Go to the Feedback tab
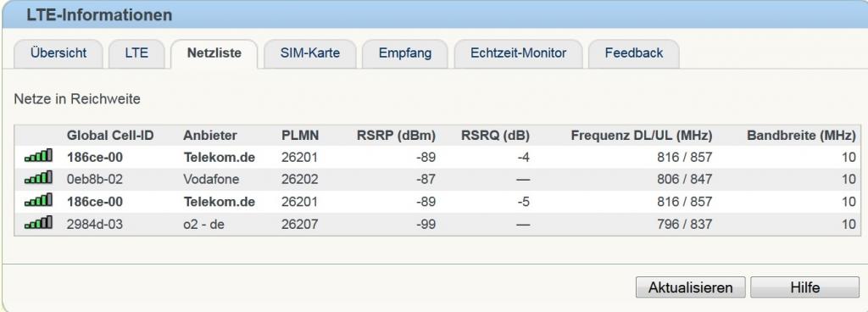 (x=634, y=53)
